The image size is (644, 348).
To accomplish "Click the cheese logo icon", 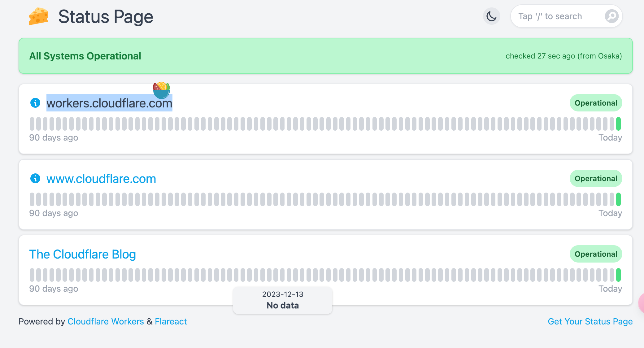I will point(38,16).
